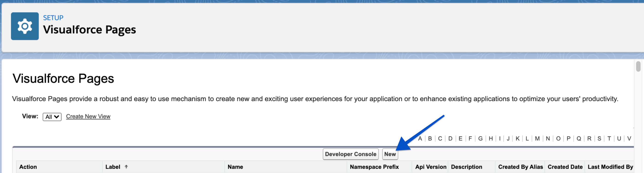Filter pages by letter D
Viewport: 644px width, 173px height.
coord(450,138)
